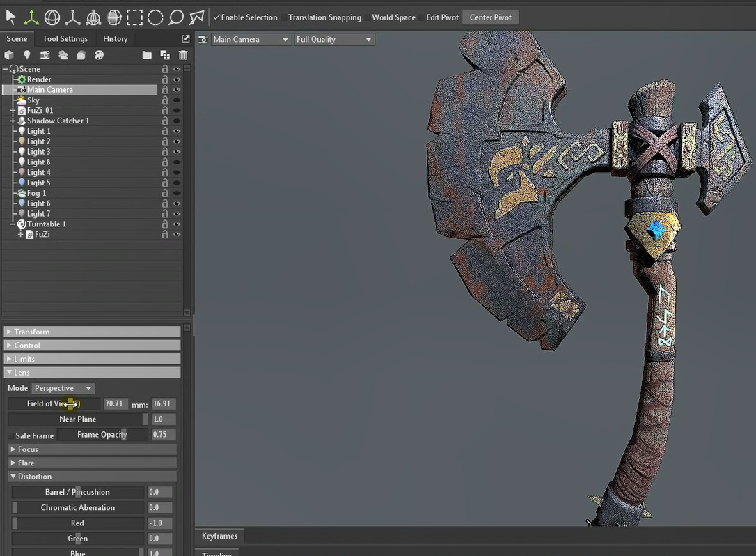
Task: Pick the circle selection tool
Action: tap(155, 17)
